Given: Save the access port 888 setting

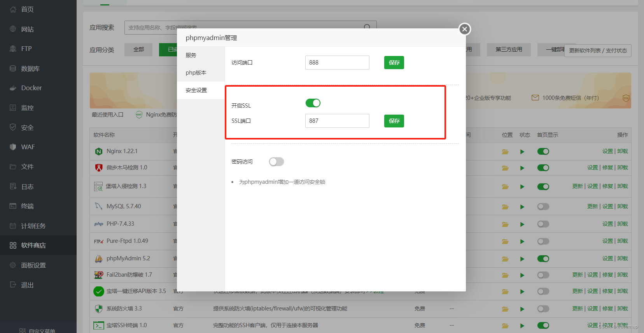Looking at the screenshot, I should coord(394,63).
